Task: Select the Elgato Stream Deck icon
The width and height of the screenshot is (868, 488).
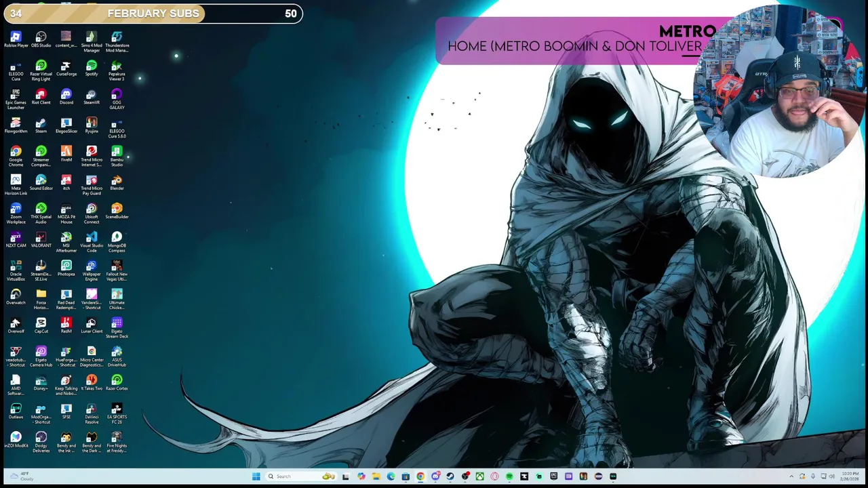Action: (117, 328)
